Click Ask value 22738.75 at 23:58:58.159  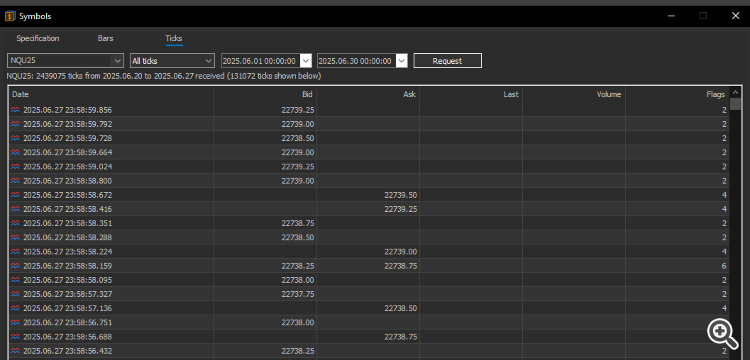(400, 265)
